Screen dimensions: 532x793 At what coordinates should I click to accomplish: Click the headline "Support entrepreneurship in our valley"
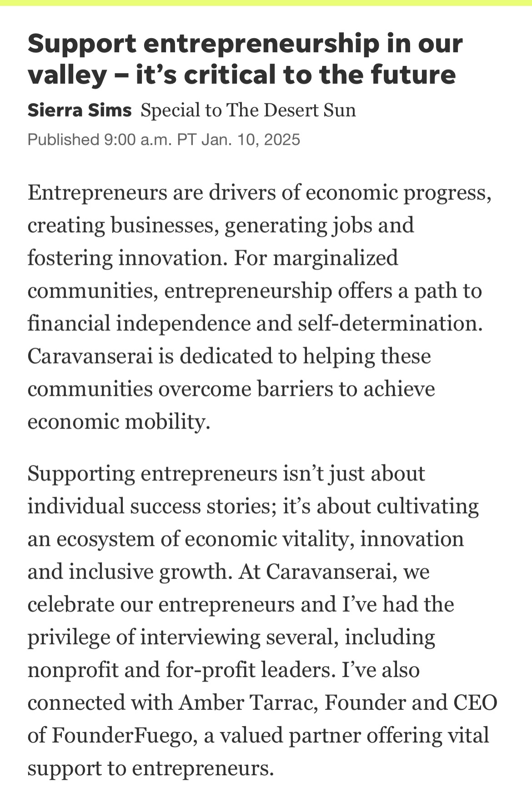coord(245,59)
